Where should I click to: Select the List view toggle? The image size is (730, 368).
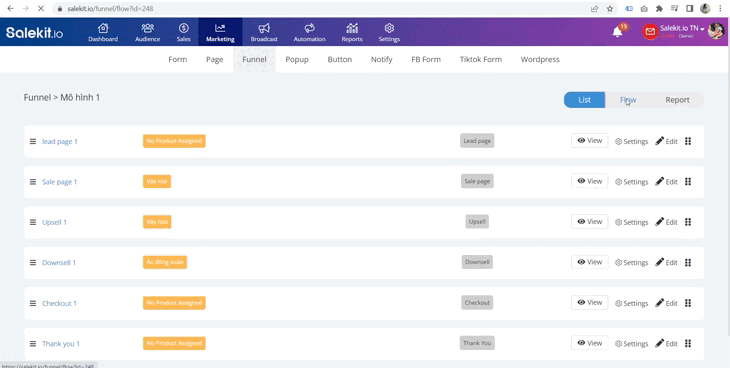point(584,100)
